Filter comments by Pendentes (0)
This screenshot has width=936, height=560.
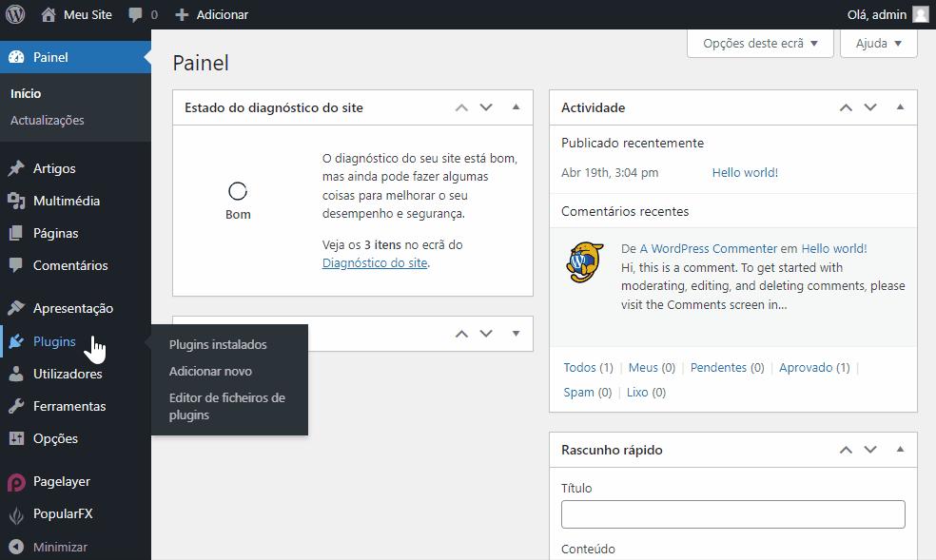tap(727, 367)
